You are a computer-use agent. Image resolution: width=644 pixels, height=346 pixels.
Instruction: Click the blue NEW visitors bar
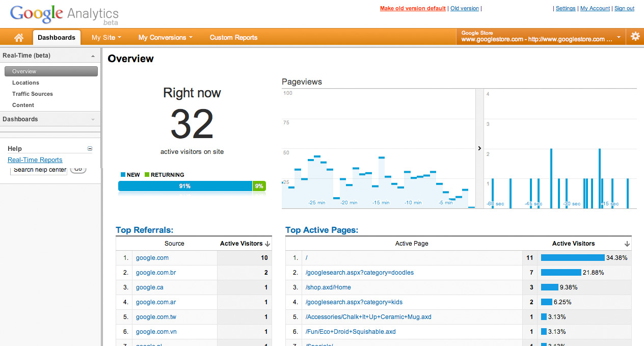click(x=185, y=187)
